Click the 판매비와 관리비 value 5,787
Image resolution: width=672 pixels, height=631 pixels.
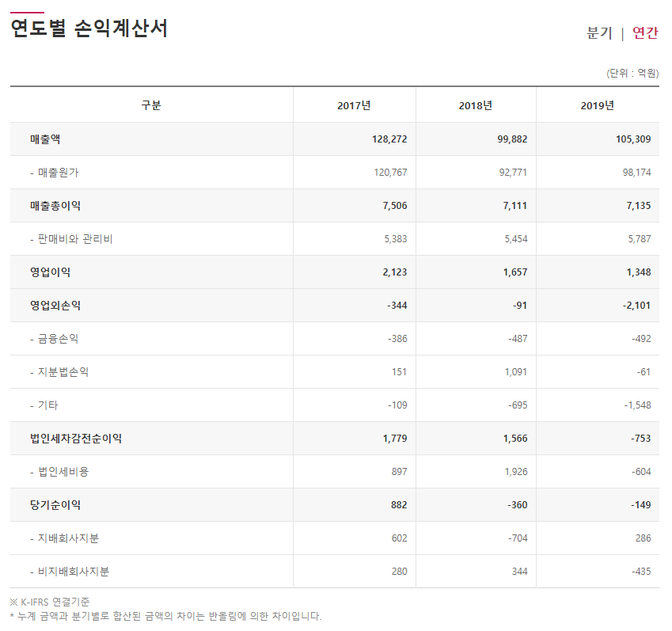pos(640,239)
